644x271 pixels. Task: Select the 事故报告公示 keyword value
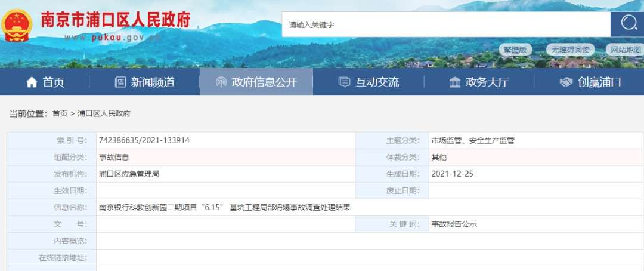click(x=454, y=224)
